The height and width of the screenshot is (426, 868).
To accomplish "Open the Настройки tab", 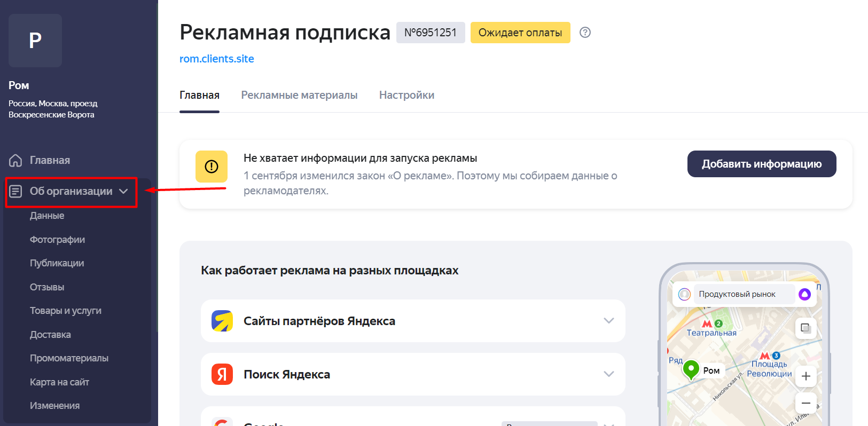I will [406, 95].
